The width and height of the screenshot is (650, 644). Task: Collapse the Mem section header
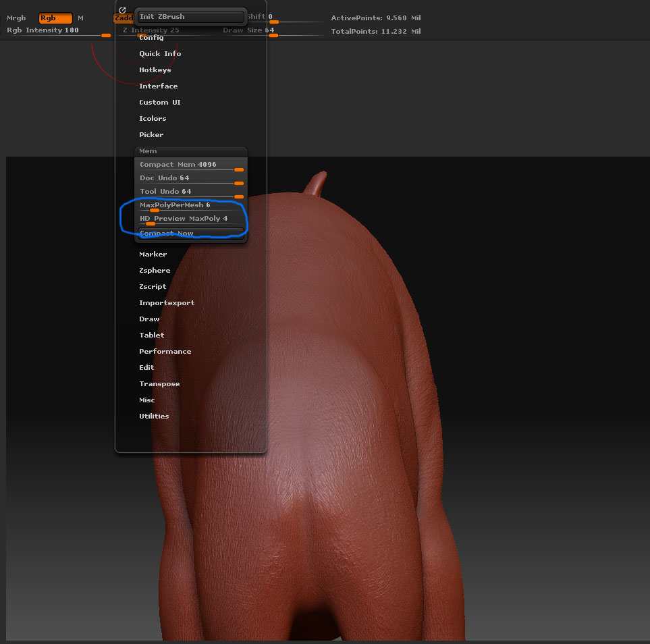click(x=191, y=151)
